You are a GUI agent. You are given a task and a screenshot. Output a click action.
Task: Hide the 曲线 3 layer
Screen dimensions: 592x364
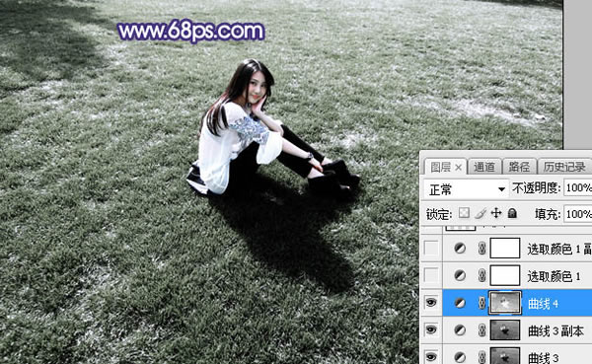pos(431,356)
